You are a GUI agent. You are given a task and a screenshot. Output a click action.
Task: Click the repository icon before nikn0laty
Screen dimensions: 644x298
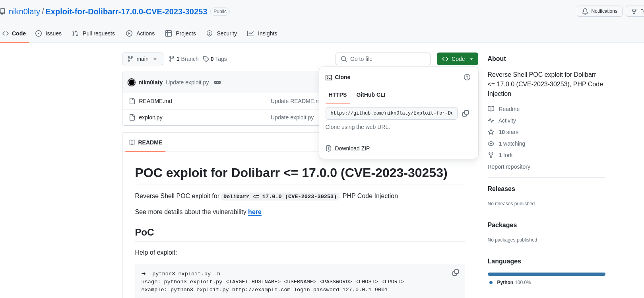2,12
